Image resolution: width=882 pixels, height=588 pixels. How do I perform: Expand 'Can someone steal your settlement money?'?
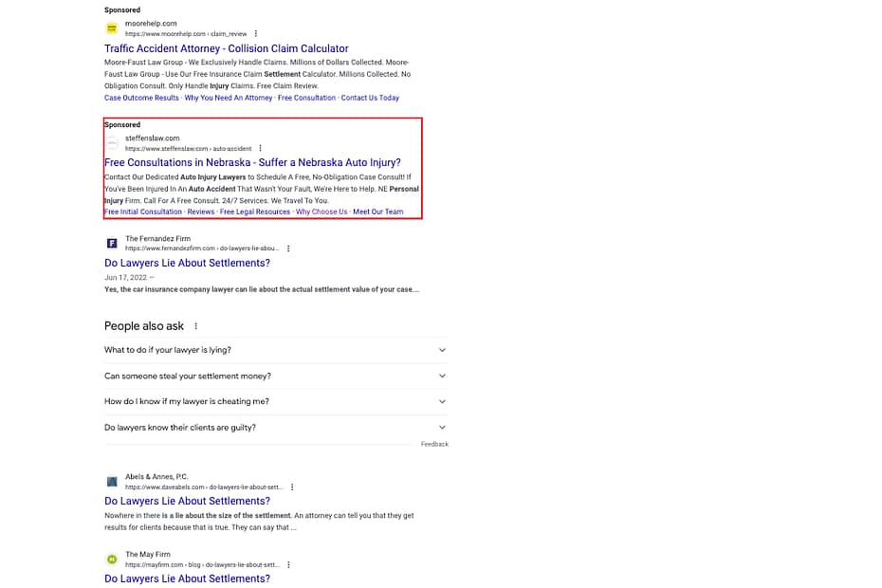click(276, 376)
